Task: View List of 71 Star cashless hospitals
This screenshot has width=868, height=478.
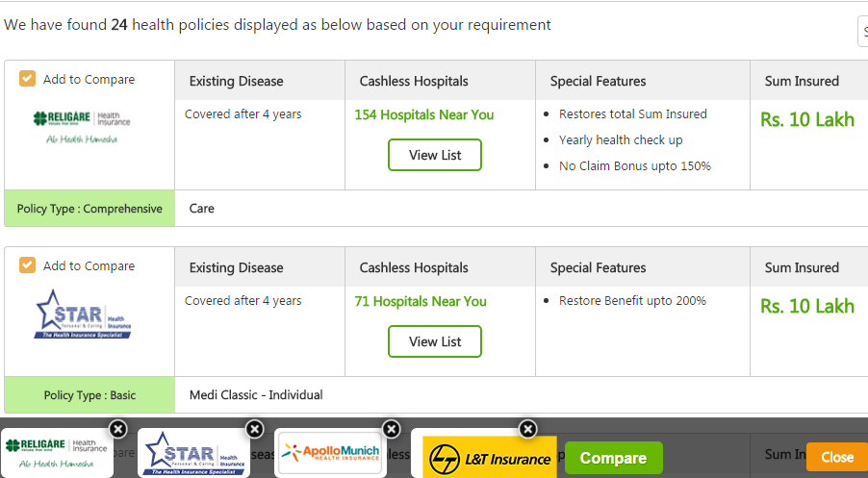Action: 435,341
